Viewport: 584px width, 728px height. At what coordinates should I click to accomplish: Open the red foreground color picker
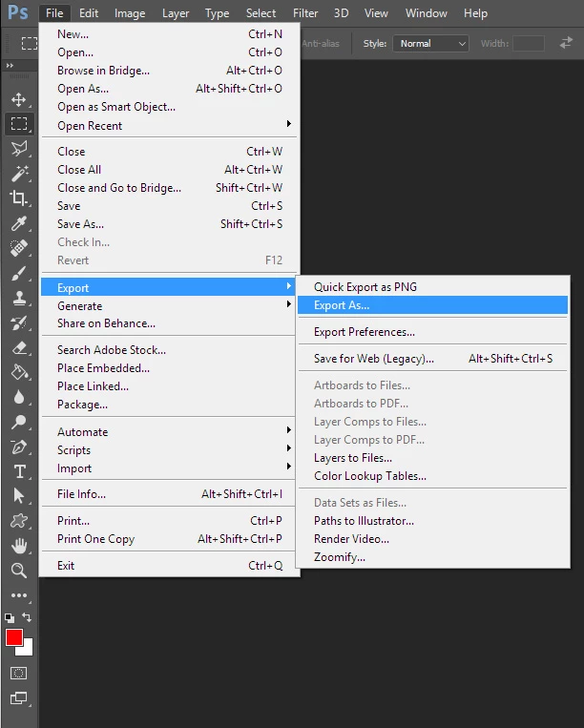[14, 637]
